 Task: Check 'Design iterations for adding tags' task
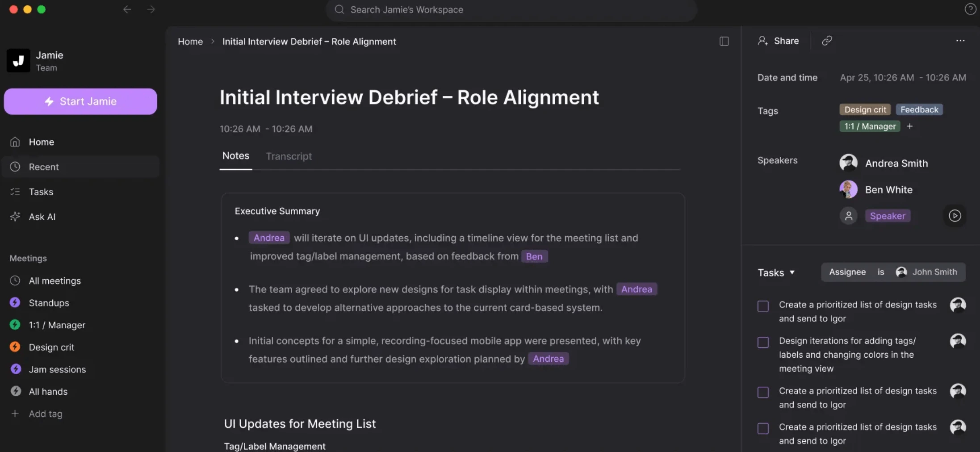coord(763,343)
